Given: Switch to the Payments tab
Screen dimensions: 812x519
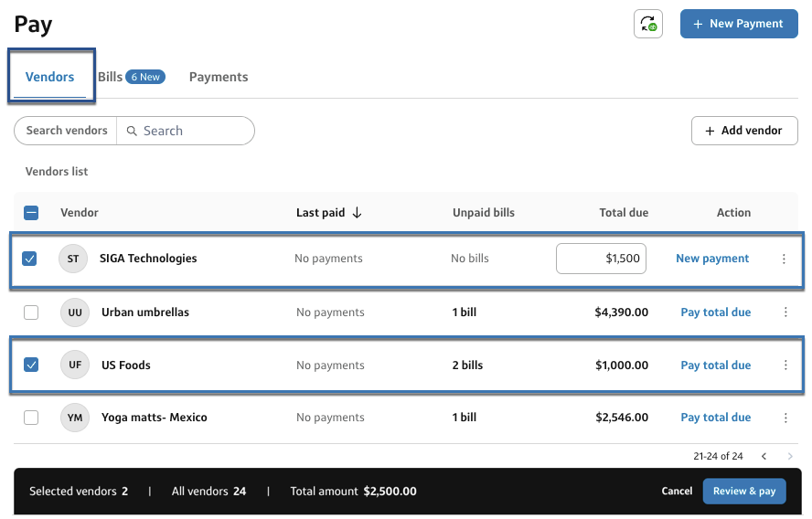Looking at the screenshot, I should tap(219, 77).
